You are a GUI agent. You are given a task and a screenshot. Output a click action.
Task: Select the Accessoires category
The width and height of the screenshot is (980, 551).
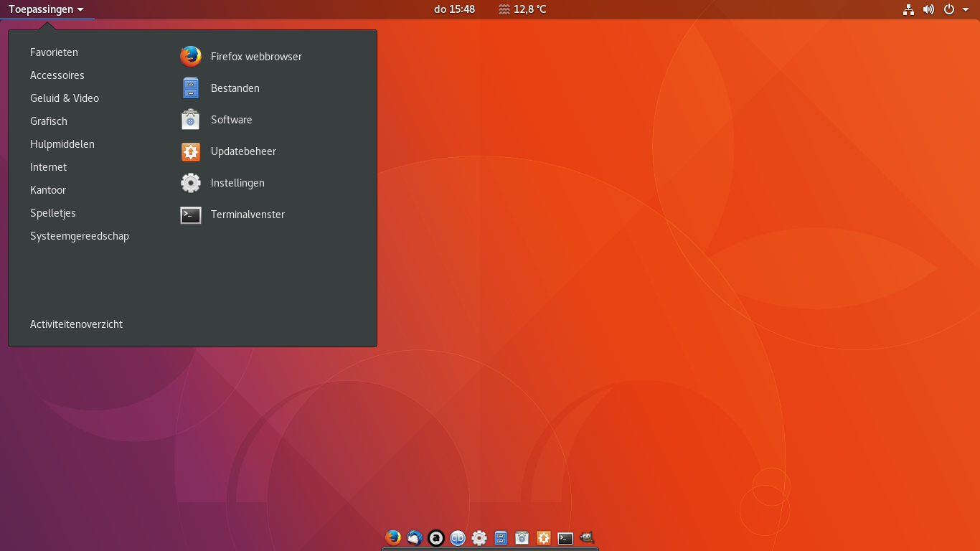[57, 75]
